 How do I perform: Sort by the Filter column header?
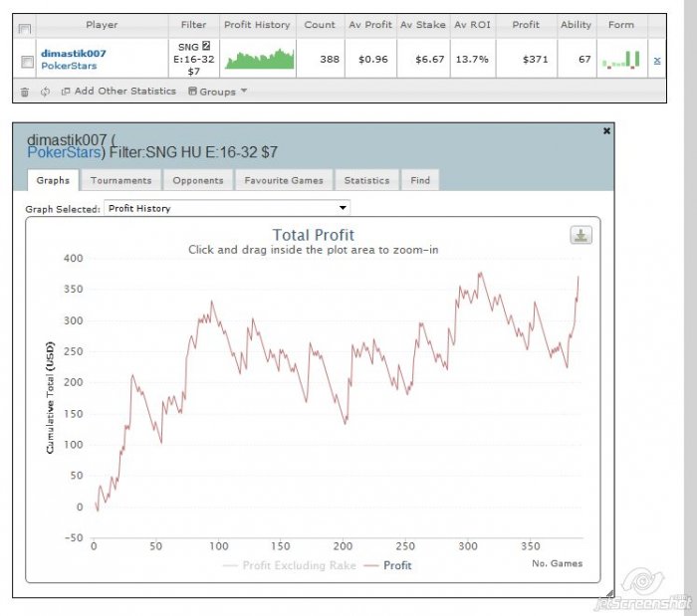pos(194,25)
